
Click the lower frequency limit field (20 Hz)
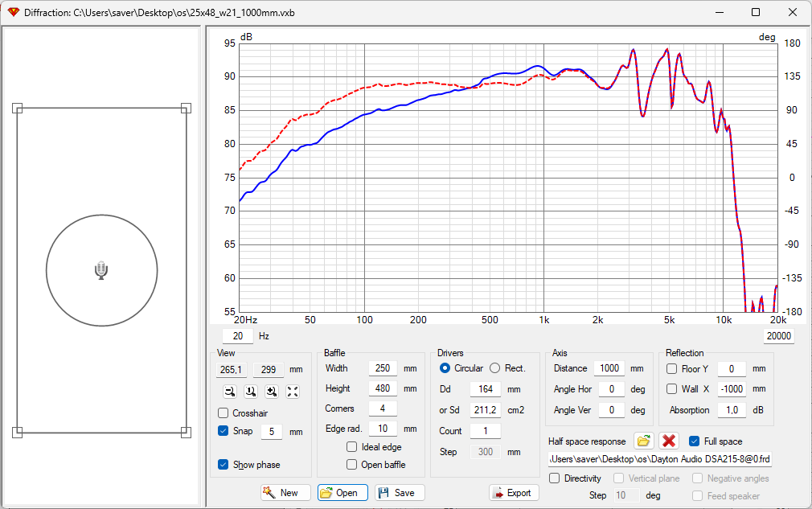click(x=238, y=336)
